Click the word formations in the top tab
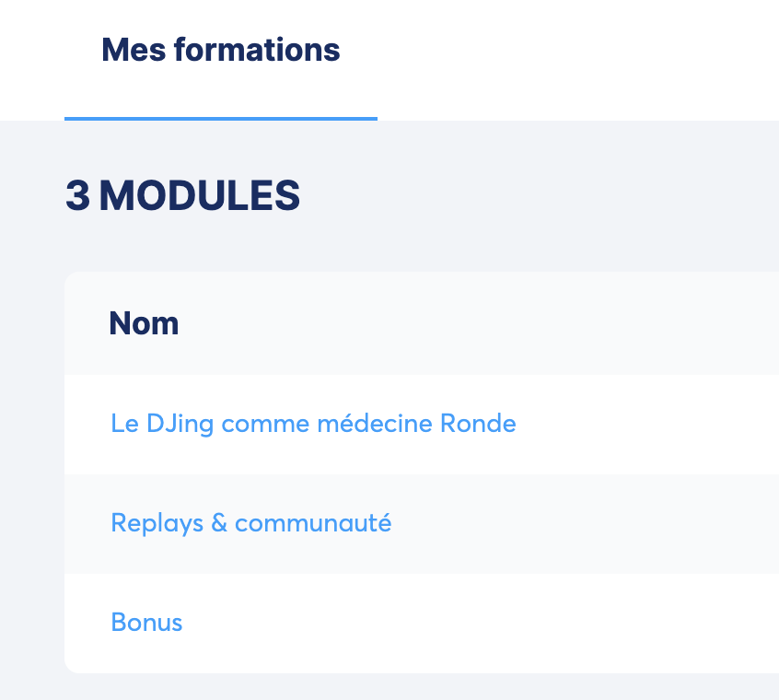 (x=257, y=50)
